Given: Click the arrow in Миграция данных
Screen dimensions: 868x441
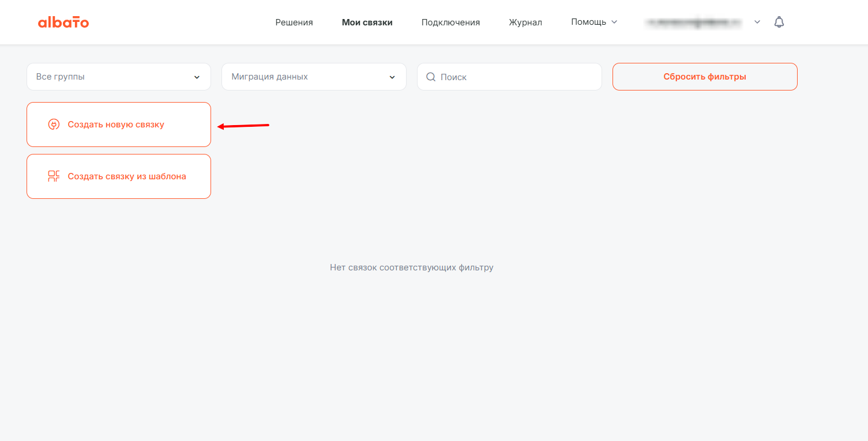Looking at the screenshot, I should 392,77.
